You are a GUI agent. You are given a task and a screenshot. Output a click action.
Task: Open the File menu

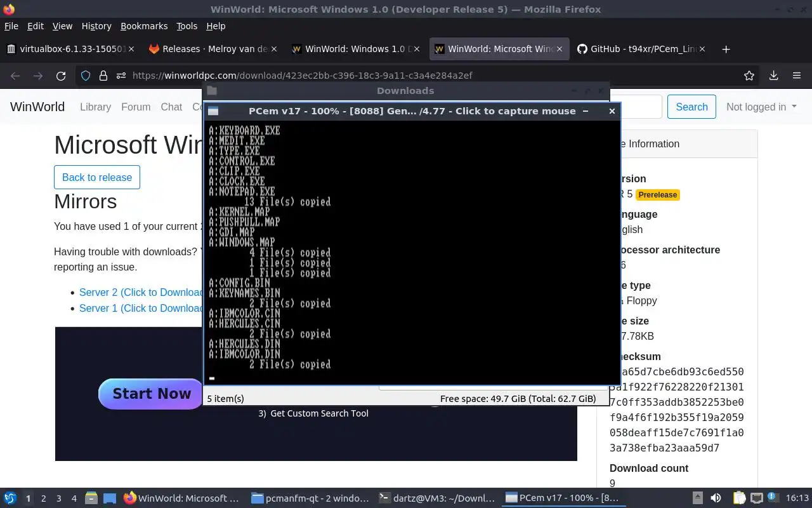point(11,26)
